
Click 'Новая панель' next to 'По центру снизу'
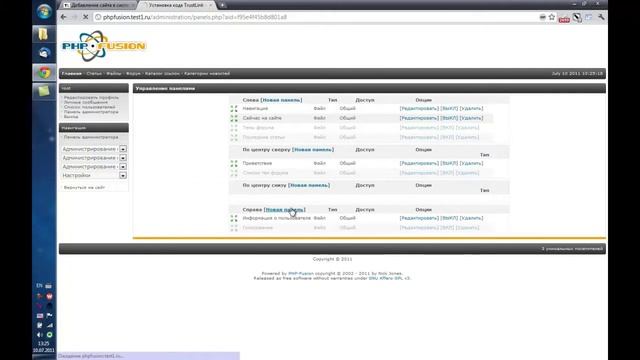tap(309, 185)
